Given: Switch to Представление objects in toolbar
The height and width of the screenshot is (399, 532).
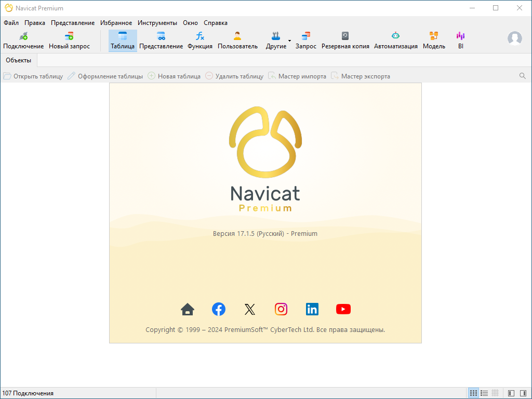Looking at the screenshot, I should pyautogui.click(x=161, y=41).
